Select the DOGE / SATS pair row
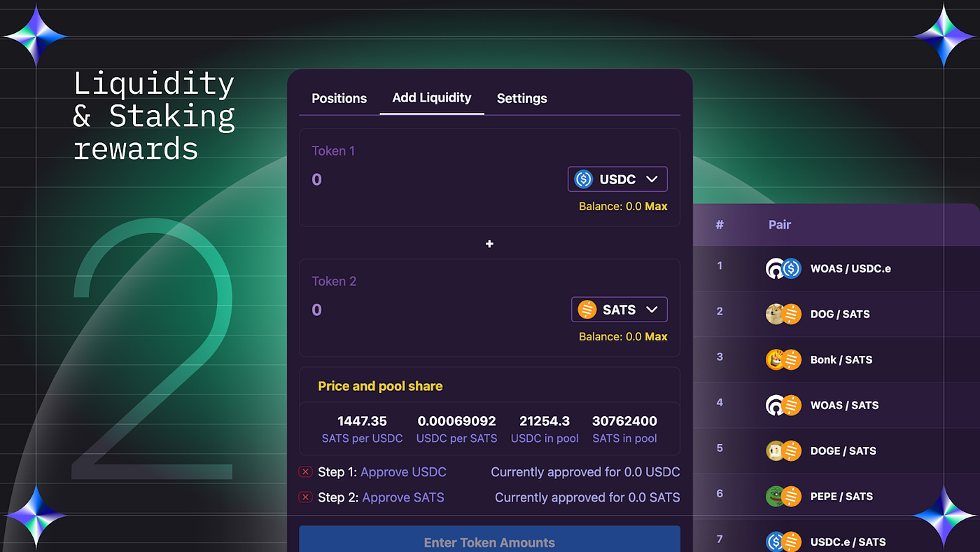980x552 pixels. (836, 450)
